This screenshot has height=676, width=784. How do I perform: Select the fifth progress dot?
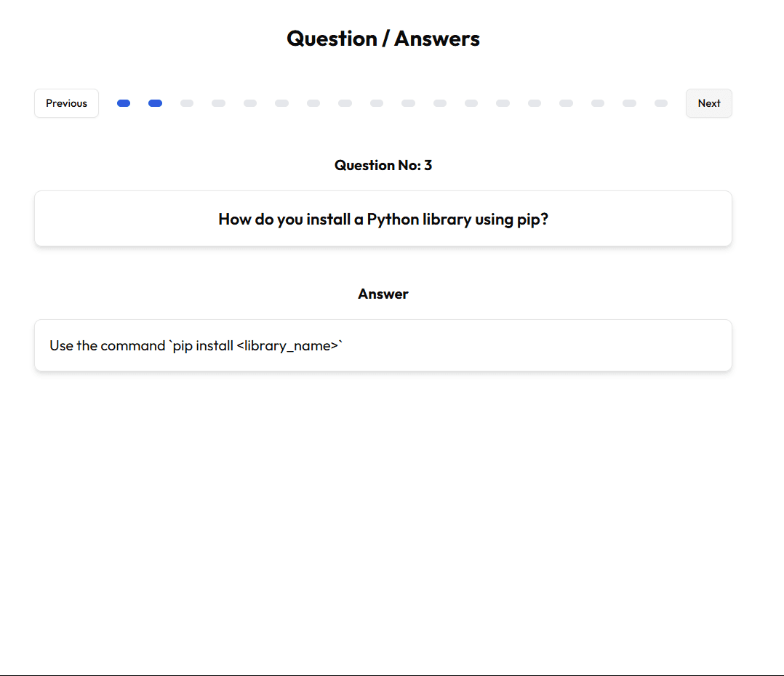[x=250, y=103]
